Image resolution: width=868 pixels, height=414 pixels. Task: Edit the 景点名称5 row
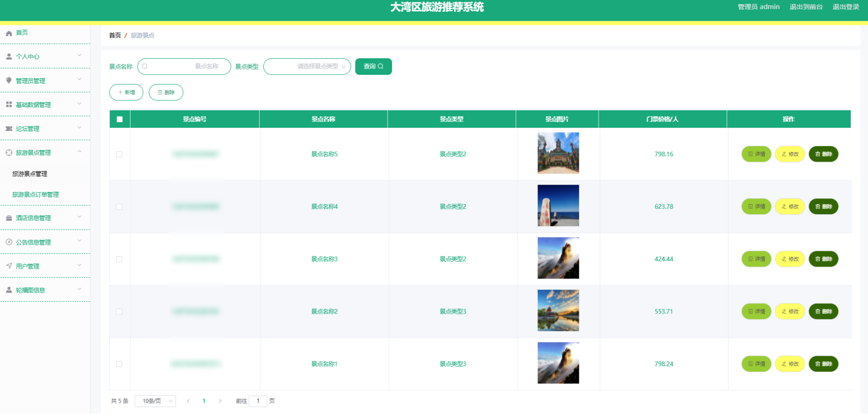[790, 154]
